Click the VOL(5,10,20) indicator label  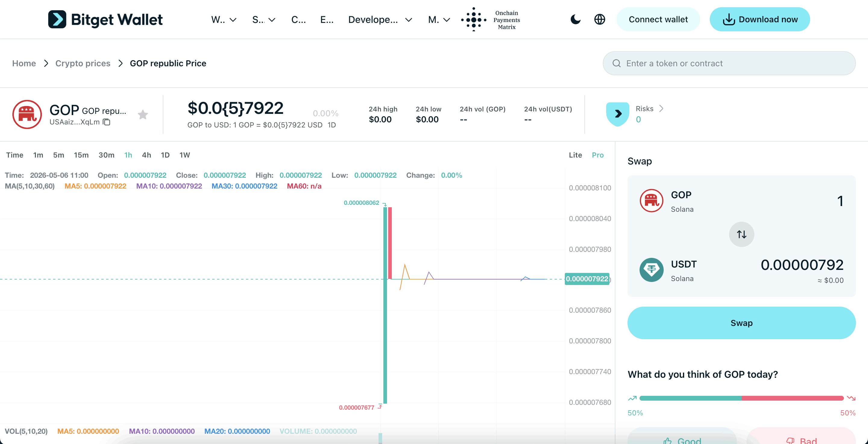(26, 431)
